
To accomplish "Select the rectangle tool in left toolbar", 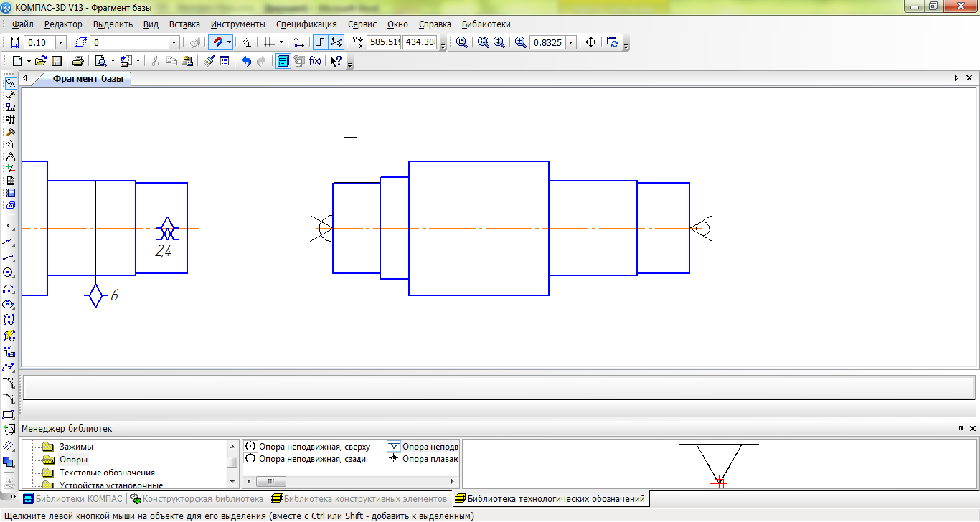I will click(x=9, y=414).
